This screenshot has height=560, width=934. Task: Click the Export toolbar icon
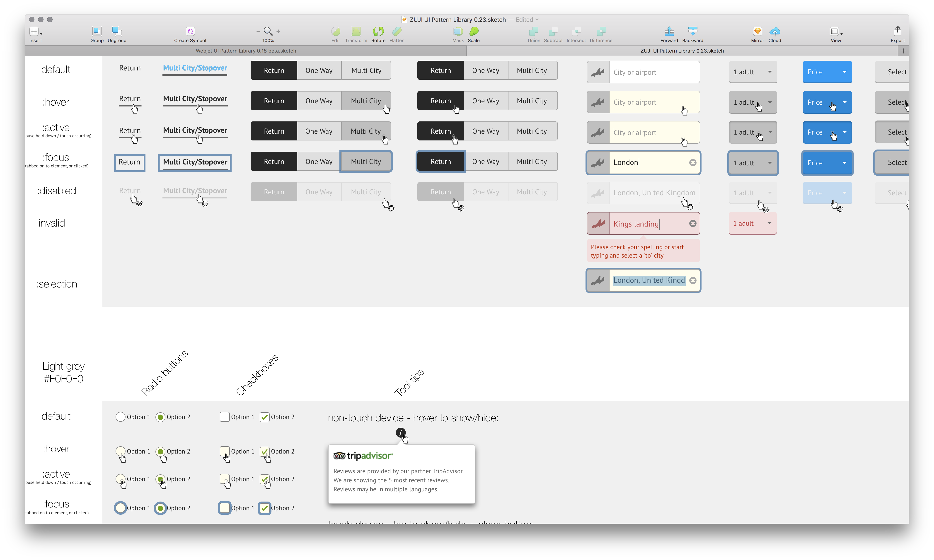point(897,31)
